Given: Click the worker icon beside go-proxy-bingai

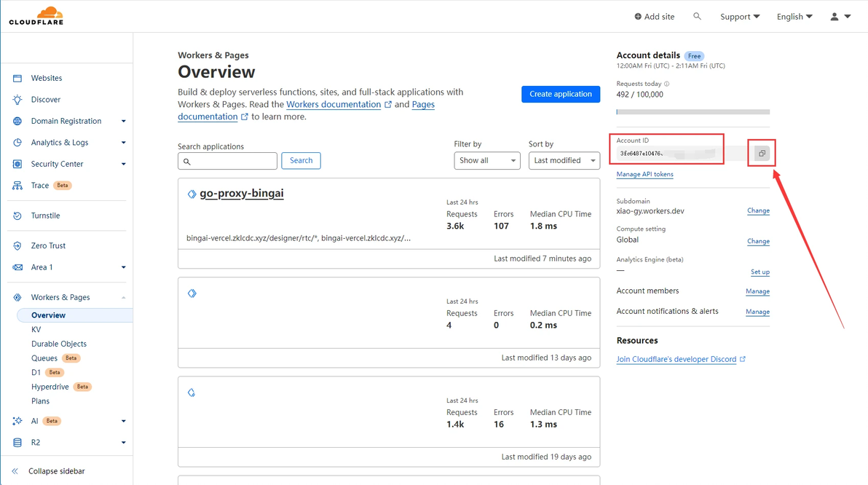Looking at the screenshot, I should [x=192, y=194].
